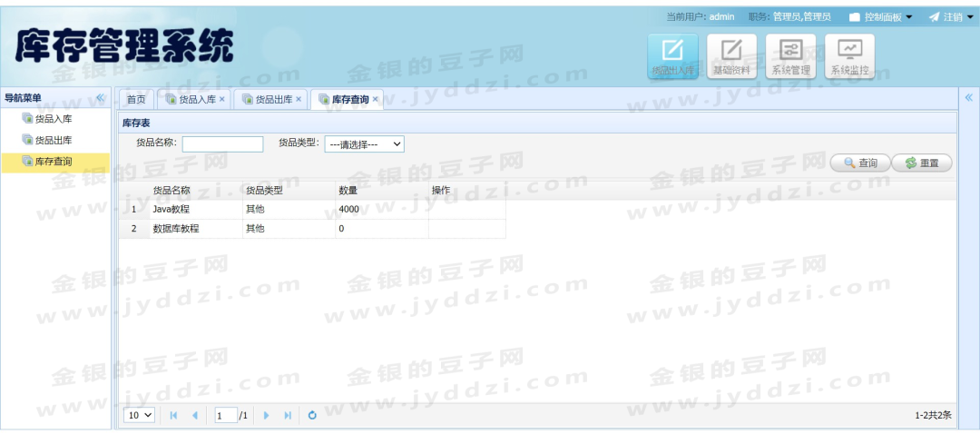The height and width of the screenshot is (444, 980).
Task: Open 货品出库 in navigation menu
Action: [54, 140]
